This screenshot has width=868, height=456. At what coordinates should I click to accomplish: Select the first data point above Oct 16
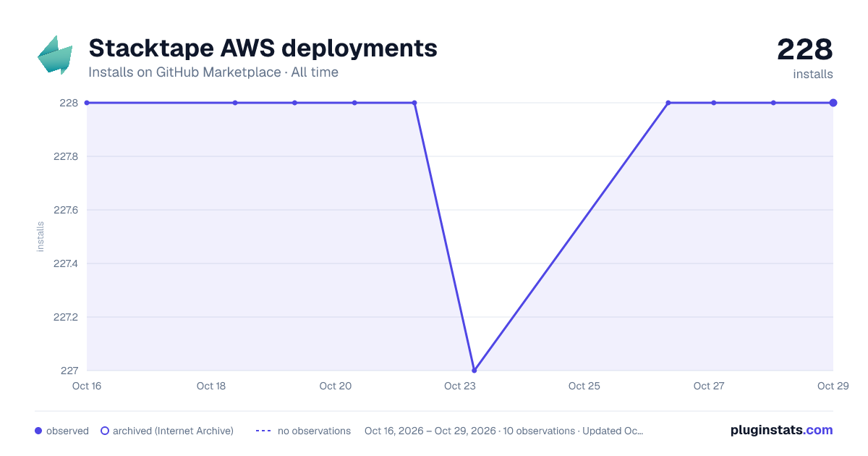pyautogui.click(x=87, y=103)
